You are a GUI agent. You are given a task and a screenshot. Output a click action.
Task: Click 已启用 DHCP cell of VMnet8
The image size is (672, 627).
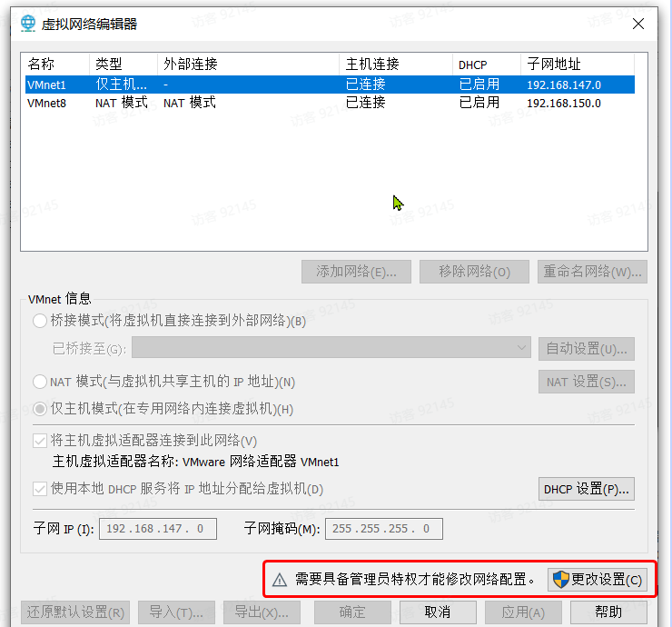479,103
